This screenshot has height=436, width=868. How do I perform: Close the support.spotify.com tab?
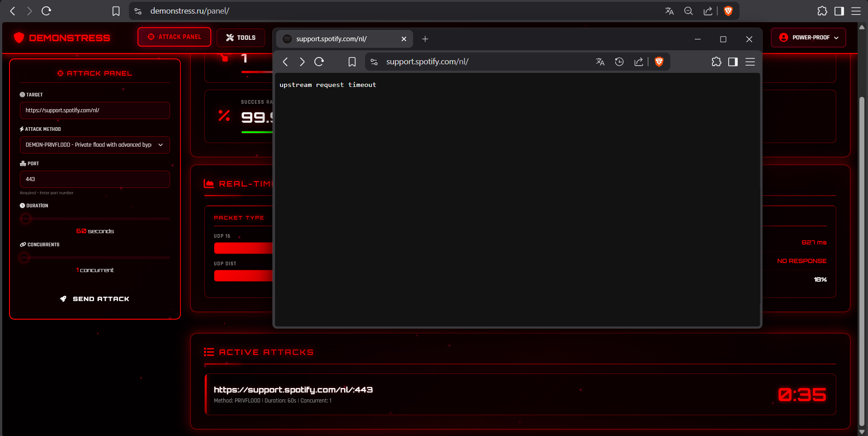(x=403, y=39)
